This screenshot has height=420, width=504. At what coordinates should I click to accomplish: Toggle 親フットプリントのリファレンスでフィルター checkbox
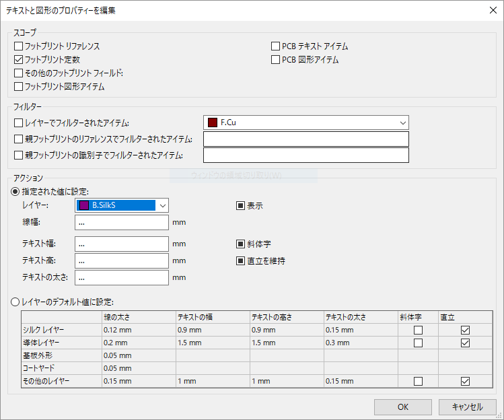click(19, 139)
